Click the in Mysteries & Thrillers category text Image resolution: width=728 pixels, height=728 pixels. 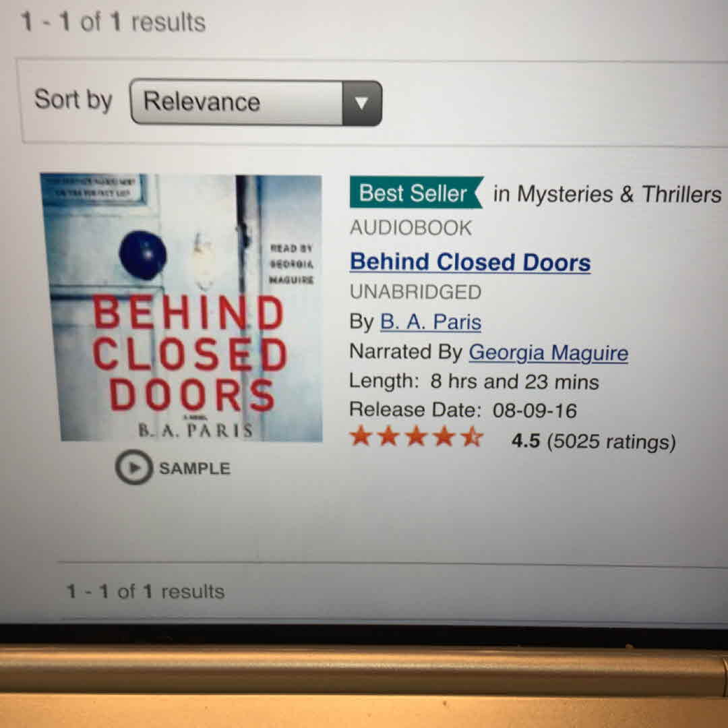pyautogui.click(x=607, y=194)
